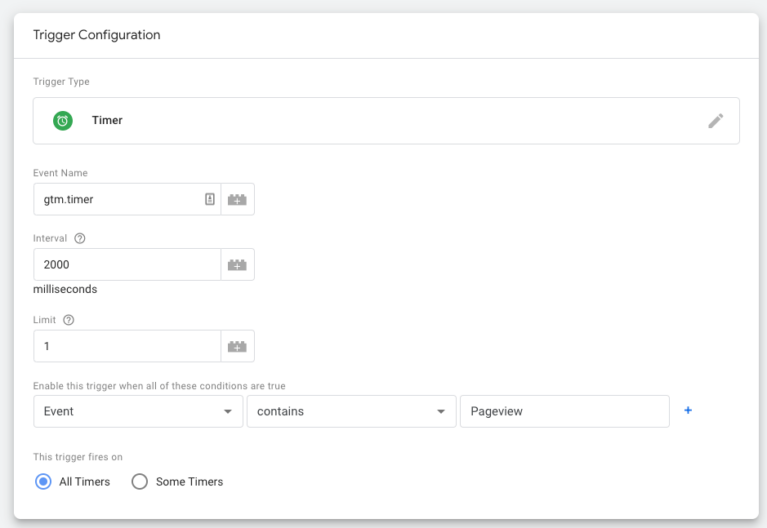767x528 pixels.
Task: Click the help icon next to Interval
Action: 79,238
